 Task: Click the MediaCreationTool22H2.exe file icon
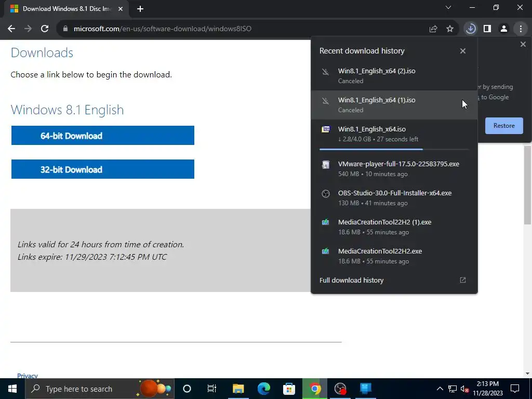(x=326, y=251)
